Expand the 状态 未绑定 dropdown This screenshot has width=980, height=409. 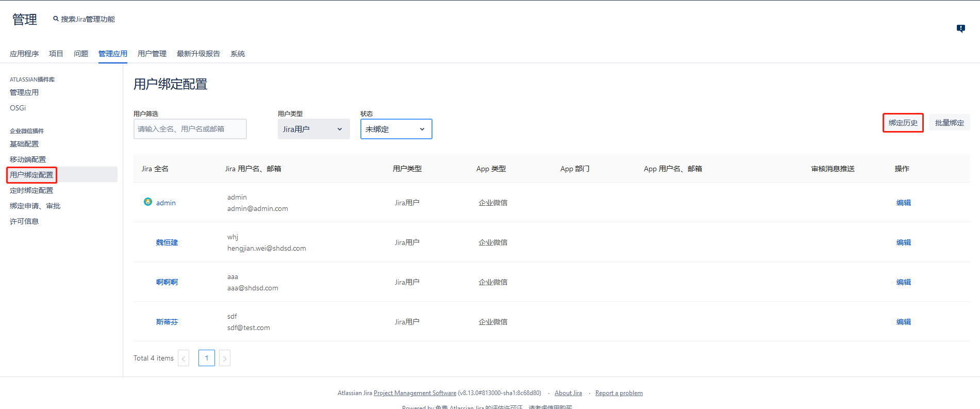coord(396,129)
